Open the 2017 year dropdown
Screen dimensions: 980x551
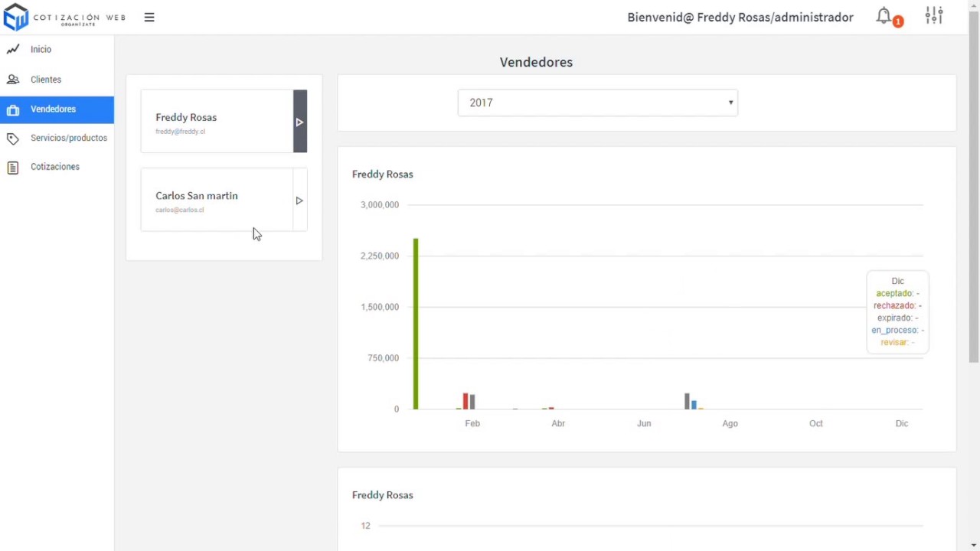(597, 103)
